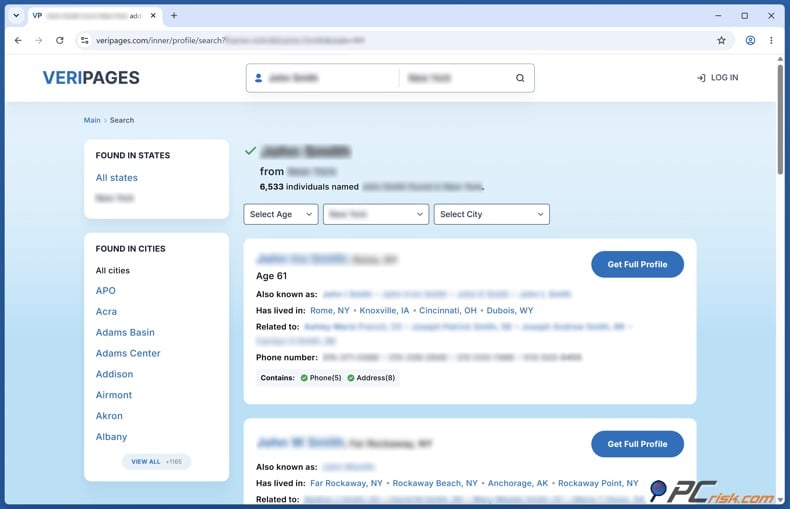Click the VERIPAGES logo
The width and height of the screenshot is (790, 509).
[91, 78]
